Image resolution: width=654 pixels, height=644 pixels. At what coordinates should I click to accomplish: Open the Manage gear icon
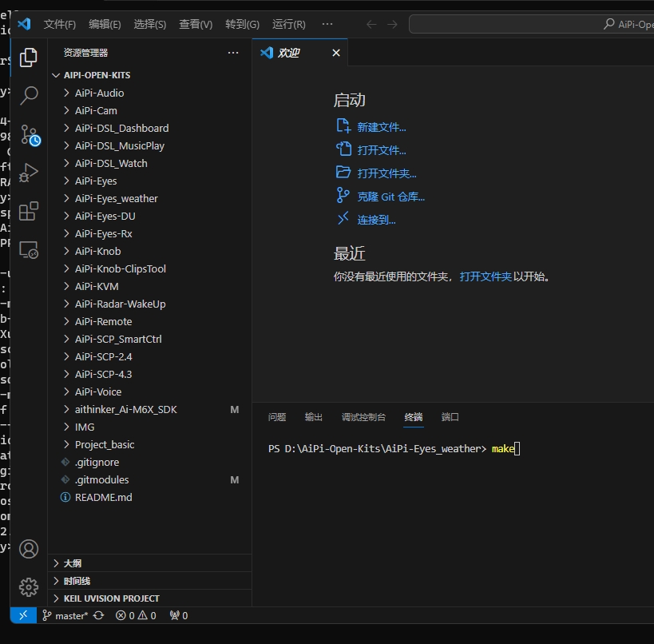[29, 587]
